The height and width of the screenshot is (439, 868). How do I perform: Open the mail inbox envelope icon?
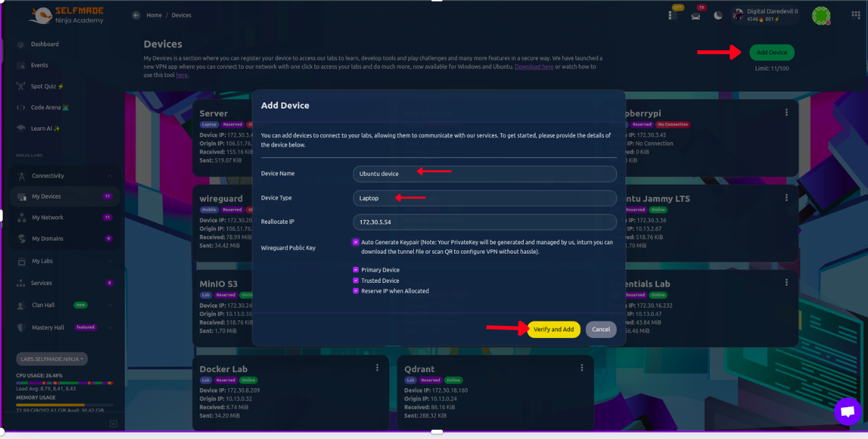tap(695, 16)
